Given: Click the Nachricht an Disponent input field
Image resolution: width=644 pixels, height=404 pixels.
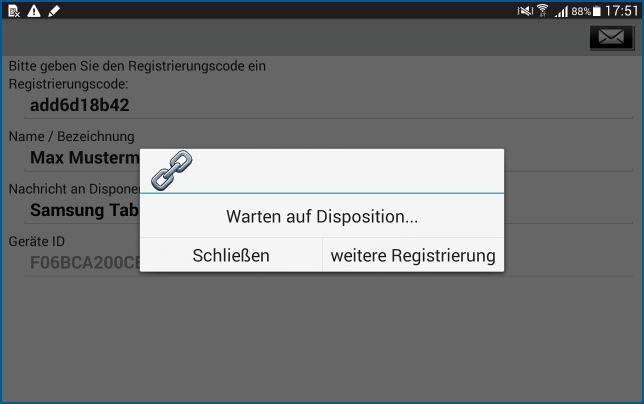Looking at the screenshot, I should tap(80, 210).
